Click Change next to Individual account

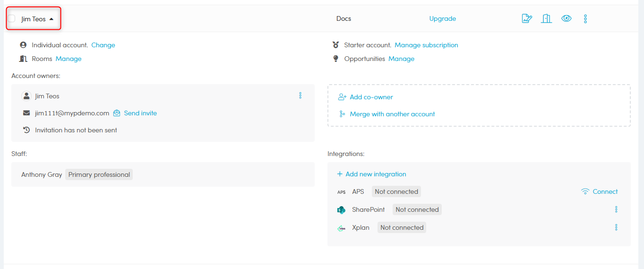point(103,45)
